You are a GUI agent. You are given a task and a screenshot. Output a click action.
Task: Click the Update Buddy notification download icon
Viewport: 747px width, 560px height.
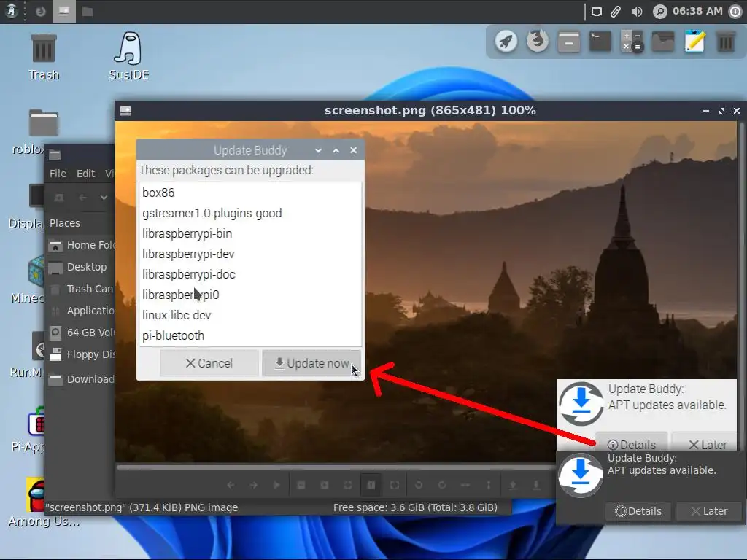[x=581, y=475]
